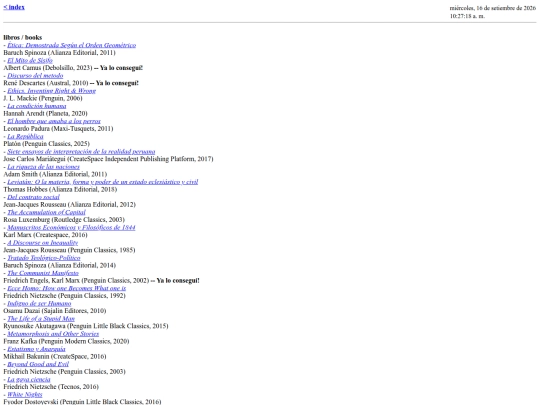Click 'Friedrich Nietzsche (Penguin Classics, 1992)' text
The width and height of the screenshot is (540, 405).
pyautogui.click(x=64, y=295)
